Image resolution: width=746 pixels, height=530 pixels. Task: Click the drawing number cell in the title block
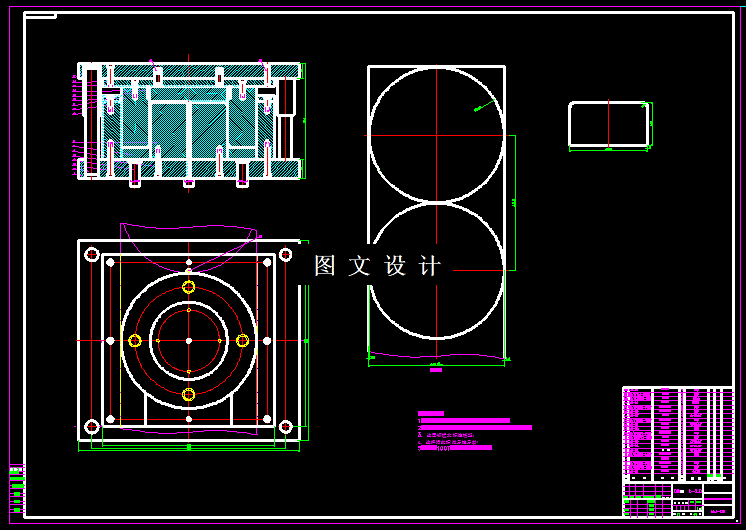pos(718,511)
